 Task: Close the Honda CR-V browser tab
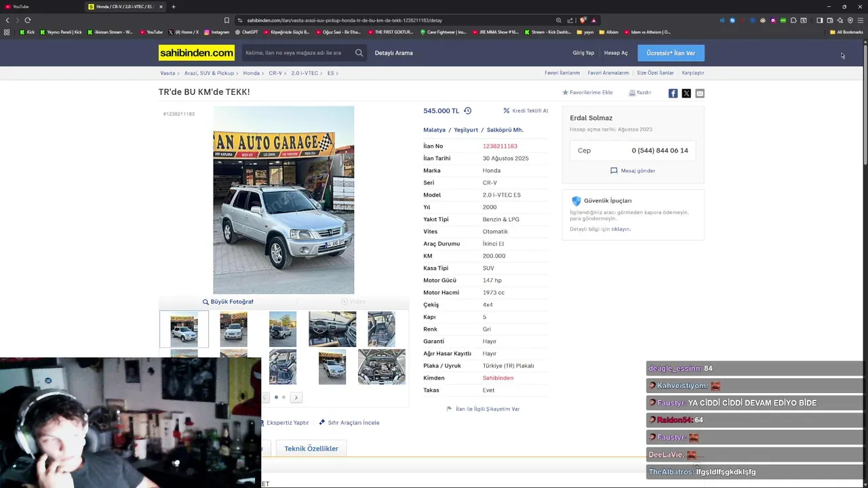point(161,7)
